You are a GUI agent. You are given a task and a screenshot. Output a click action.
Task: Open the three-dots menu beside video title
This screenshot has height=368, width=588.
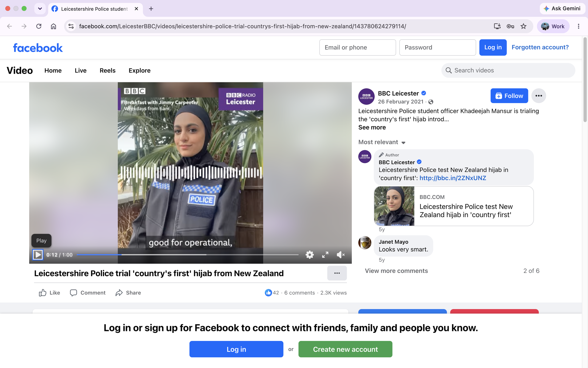[337, 273]
